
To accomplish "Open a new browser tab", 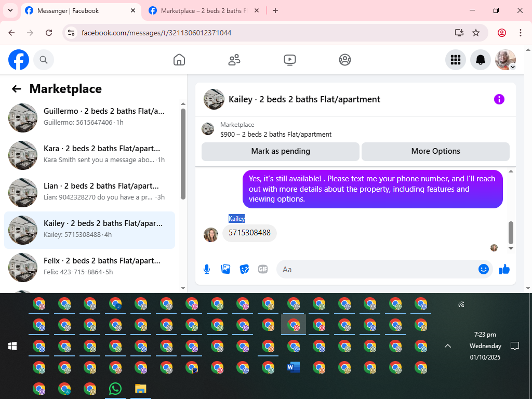I will point(275,10).
